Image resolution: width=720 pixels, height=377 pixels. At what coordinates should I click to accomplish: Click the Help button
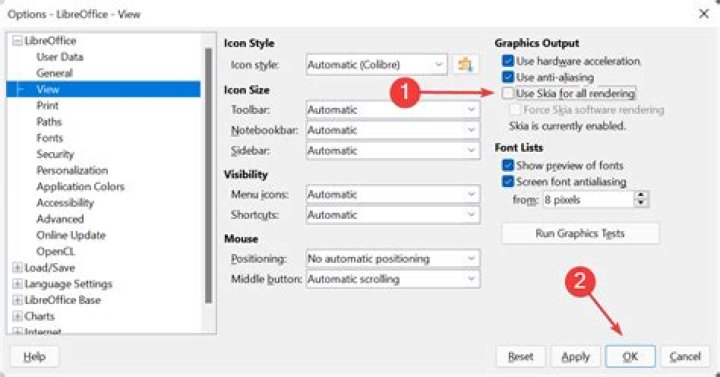pos(34,356)
